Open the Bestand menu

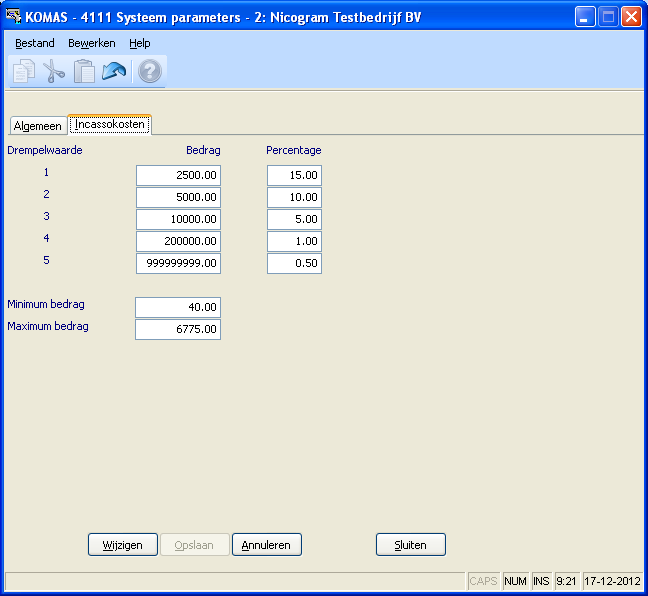tap(35, 43)
